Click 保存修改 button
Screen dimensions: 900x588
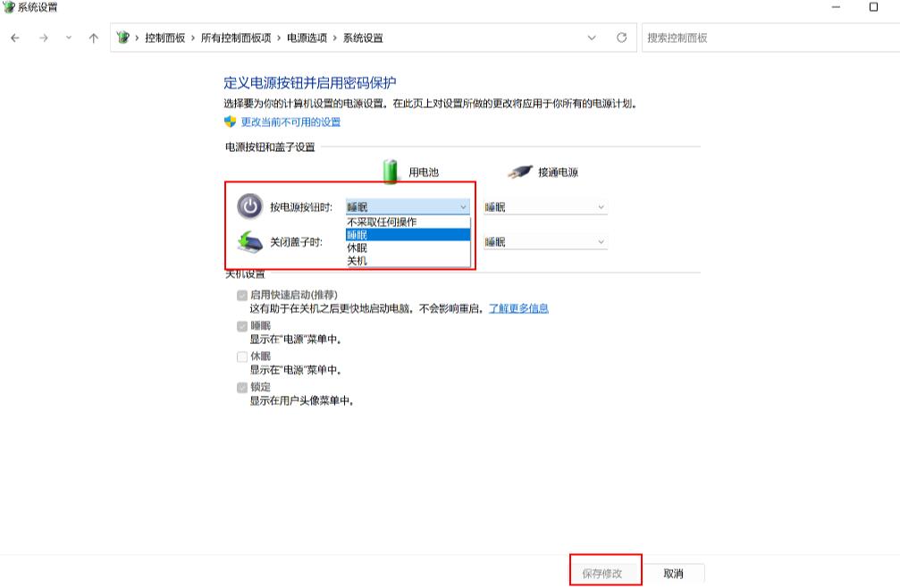[x=602, y=573]
